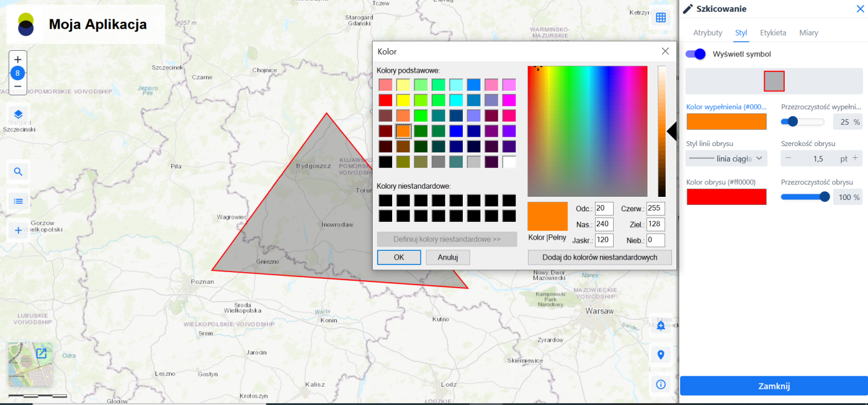Click the blue Zamknij button
This screenshot has width=868, height=405.
pos(774,386)
